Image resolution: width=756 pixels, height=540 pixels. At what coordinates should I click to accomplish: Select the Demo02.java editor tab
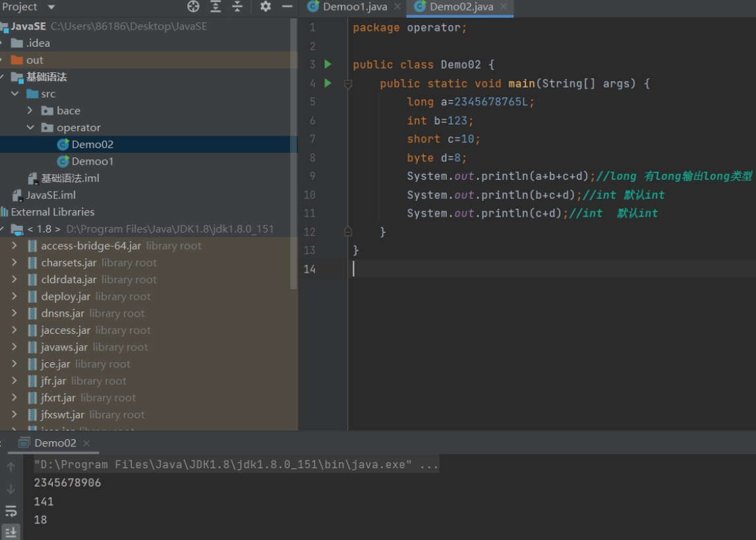click(461, 7)
